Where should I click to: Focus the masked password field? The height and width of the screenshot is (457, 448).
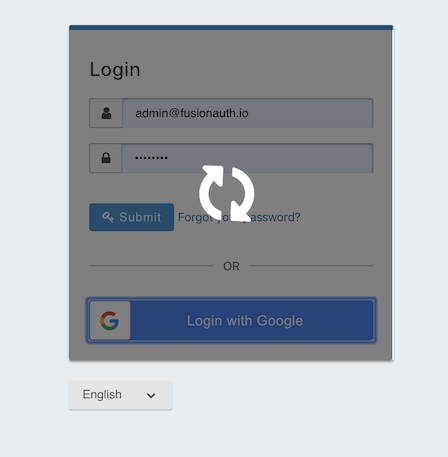247,158
